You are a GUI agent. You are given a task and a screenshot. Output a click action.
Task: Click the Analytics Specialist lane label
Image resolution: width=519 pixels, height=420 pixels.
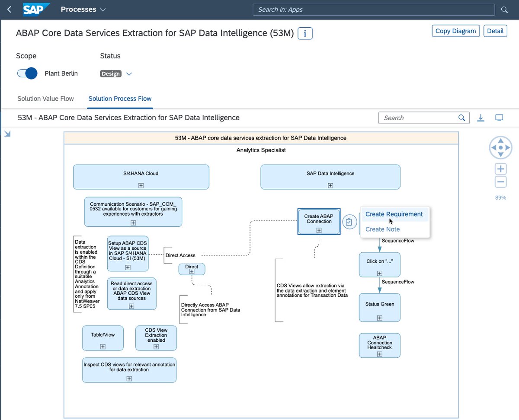point(261,150)
